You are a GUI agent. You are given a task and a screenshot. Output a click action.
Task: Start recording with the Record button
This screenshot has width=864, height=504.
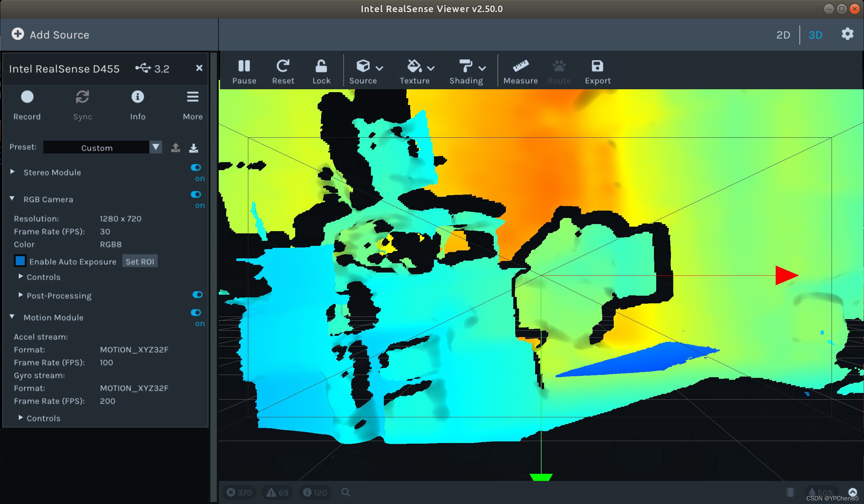coord(27,97)
